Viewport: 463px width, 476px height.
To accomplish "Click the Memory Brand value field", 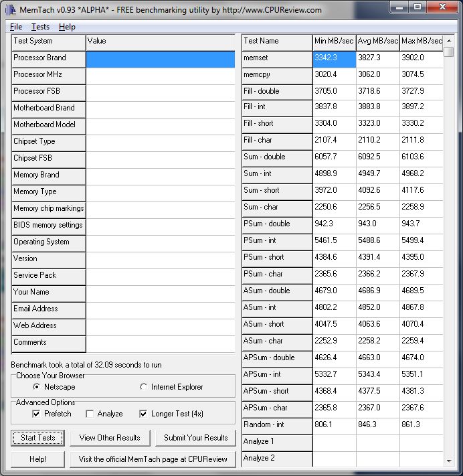I will coord(161,176).
